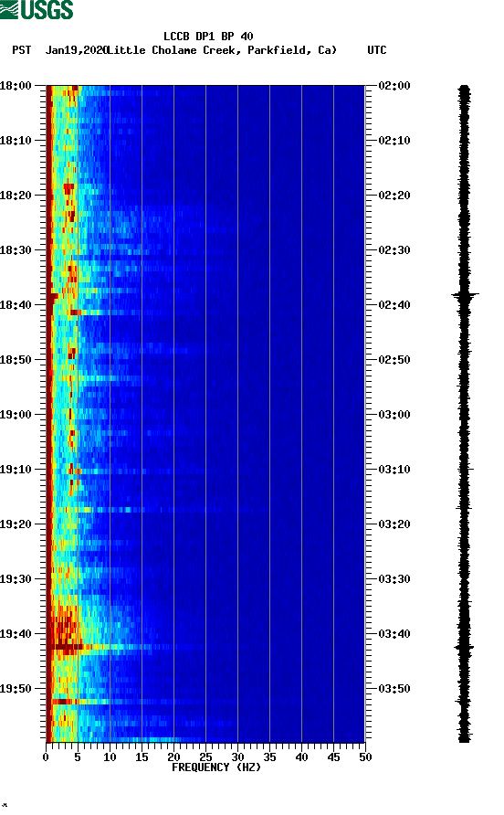Click the 19:30 PST time label
This screenshot has width=504, height=815.
[16, 579]
